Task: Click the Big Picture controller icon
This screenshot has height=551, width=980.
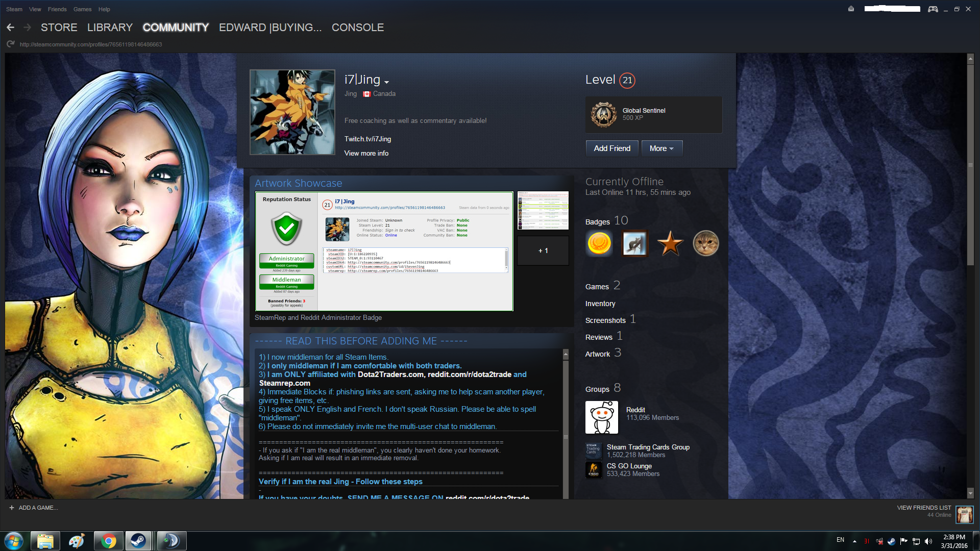Action: [933, 9]
